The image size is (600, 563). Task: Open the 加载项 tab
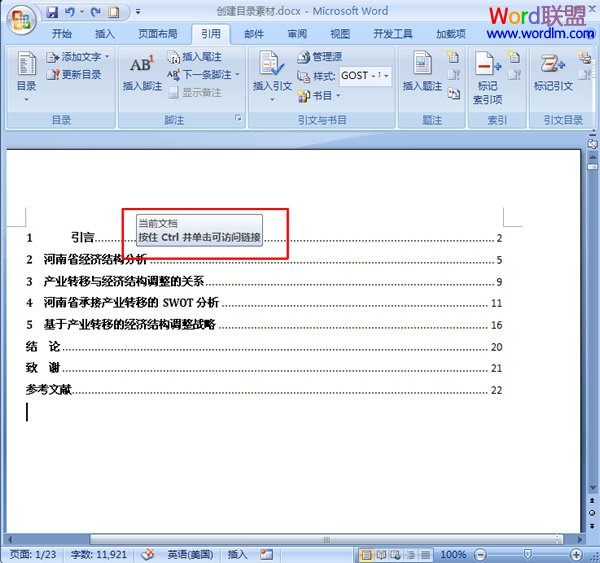tap(451, 34)
